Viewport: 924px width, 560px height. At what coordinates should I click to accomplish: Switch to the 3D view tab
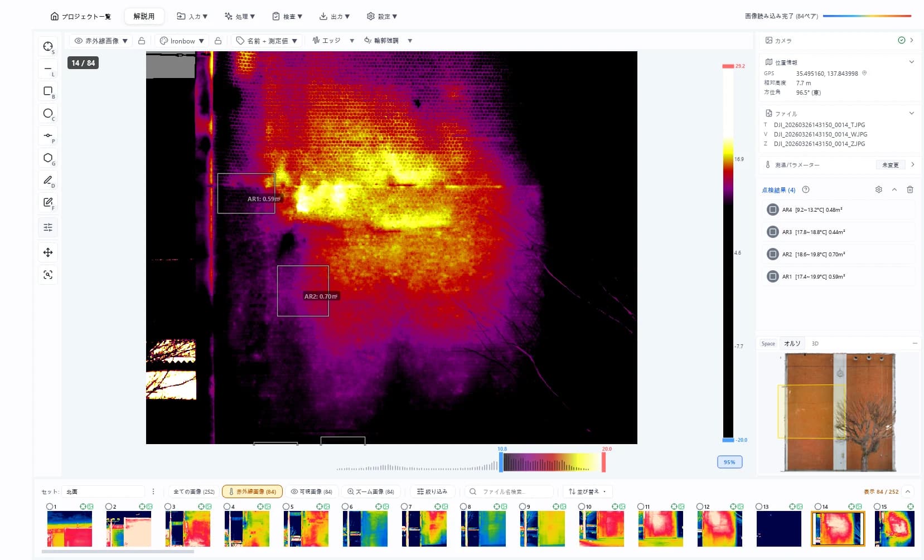[815, 343]
